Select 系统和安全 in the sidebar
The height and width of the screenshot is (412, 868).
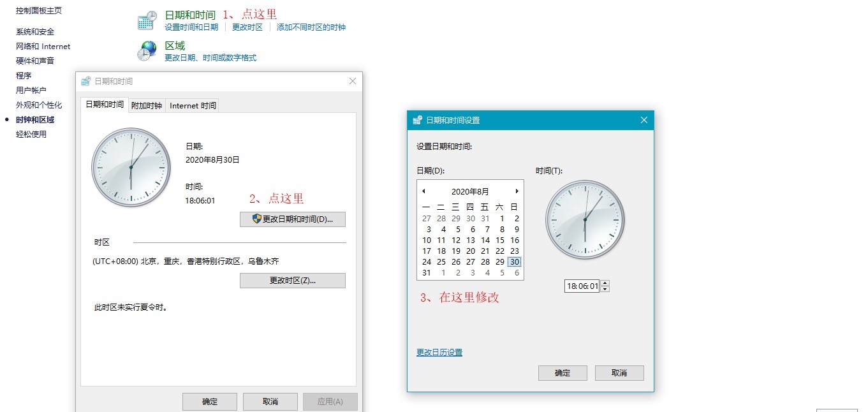click(35, 32)
